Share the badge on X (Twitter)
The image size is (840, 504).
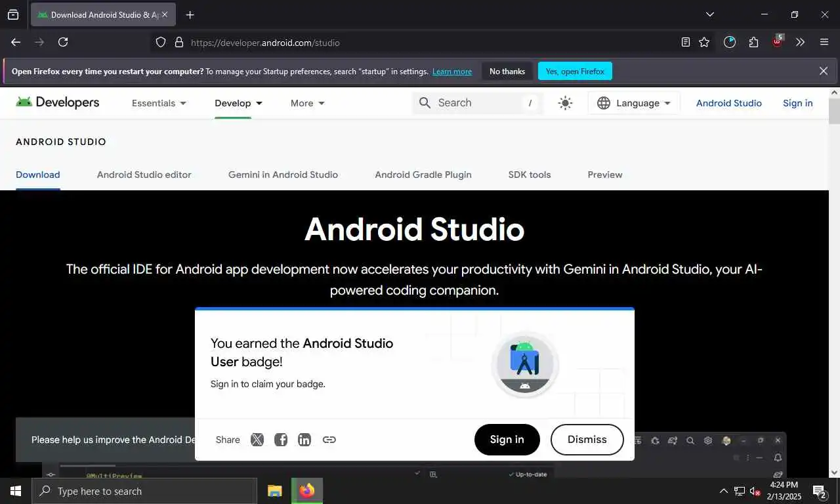[257, 440]
